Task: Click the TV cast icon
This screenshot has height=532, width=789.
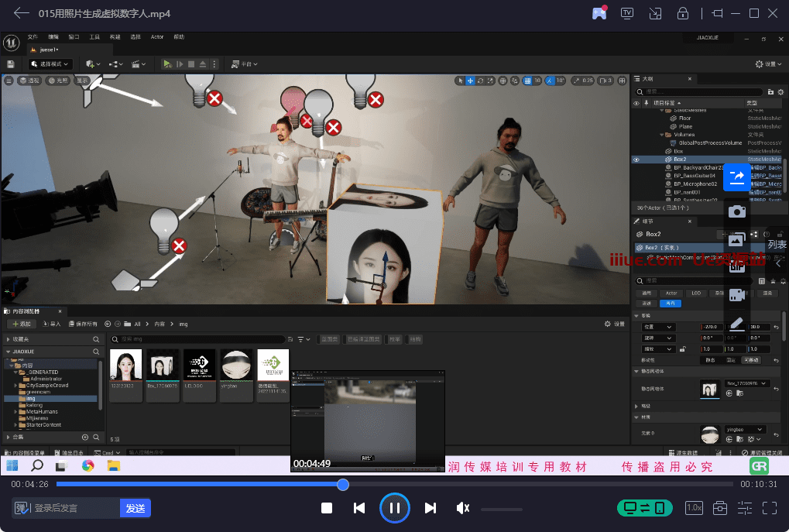Action: (x=627, y=13)
